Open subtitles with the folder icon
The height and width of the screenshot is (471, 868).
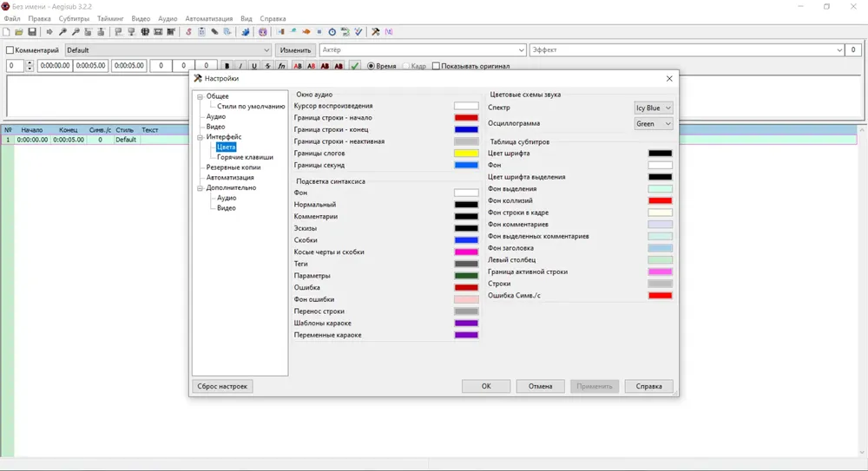coord(19,32)
